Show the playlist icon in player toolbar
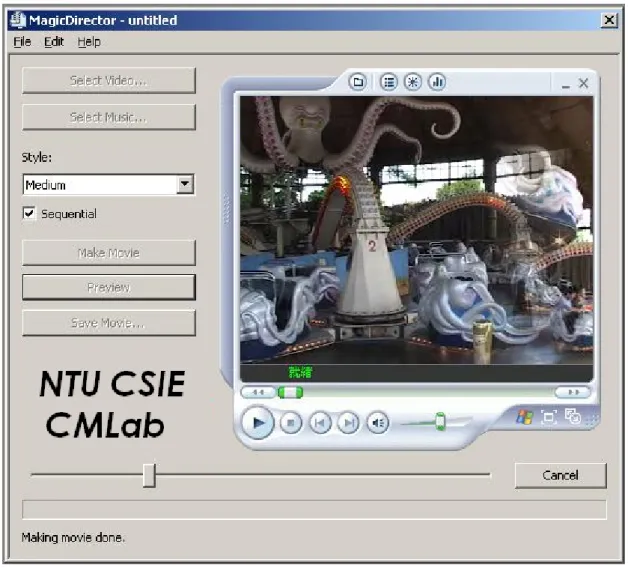Screen dimensions: 628x568 388,82
